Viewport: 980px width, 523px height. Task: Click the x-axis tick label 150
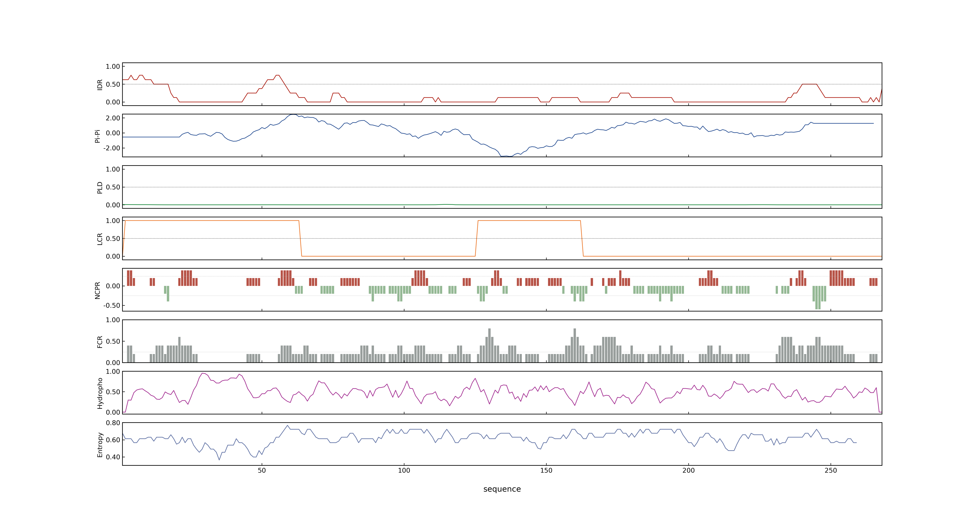point(546,470)
